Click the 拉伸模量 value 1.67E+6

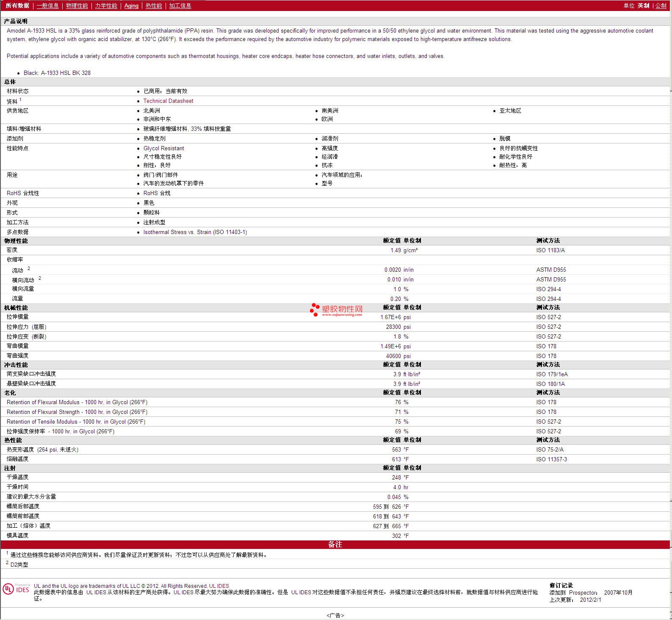pos(390,317)
